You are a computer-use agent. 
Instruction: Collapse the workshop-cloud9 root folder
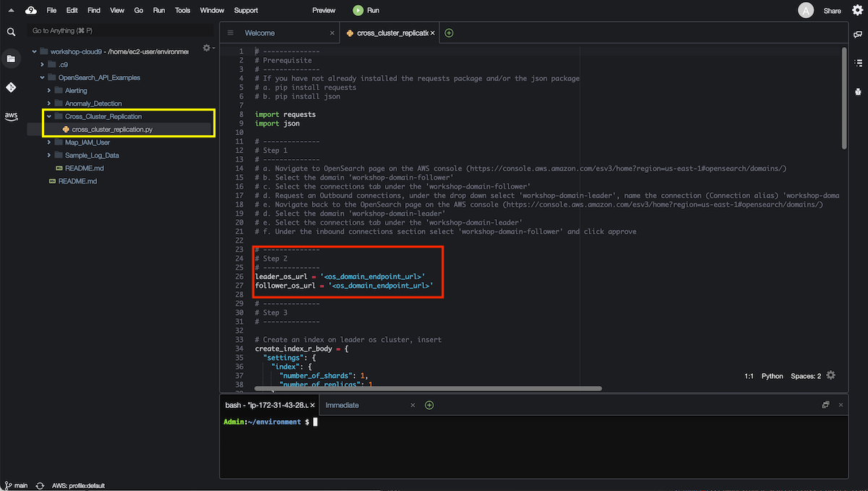pos(34,52)
